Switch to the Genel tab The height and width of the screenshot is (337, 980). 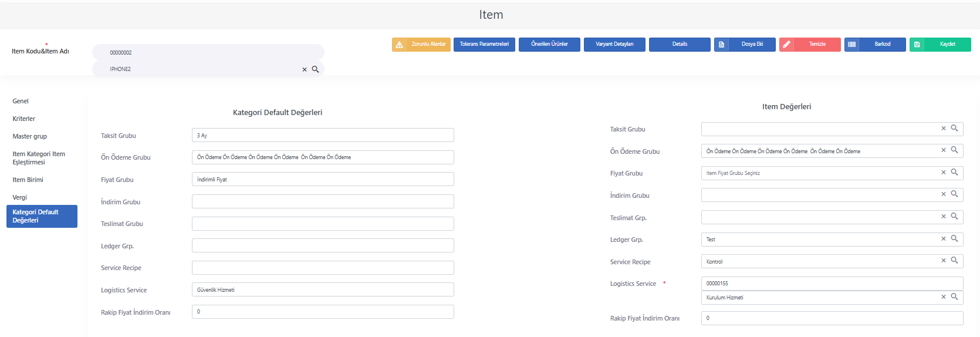[21, 101]
